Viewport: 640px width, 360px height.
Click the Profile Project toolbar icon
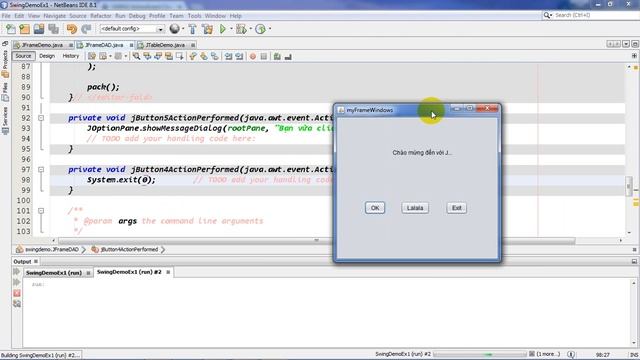click(260, 29)
